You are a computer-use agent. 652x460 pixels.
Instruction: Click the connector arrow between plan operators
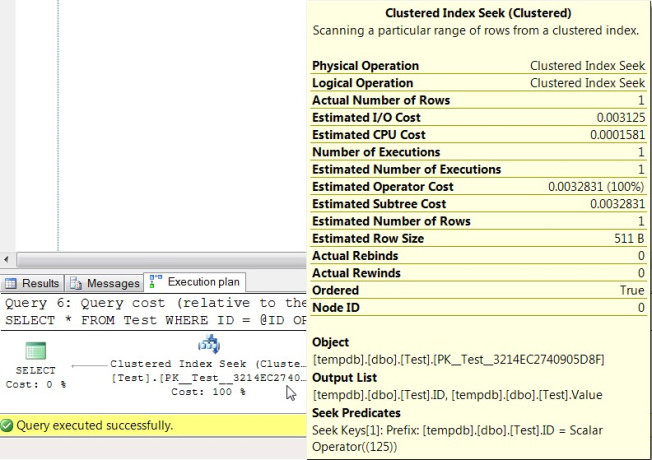point(88,365)
